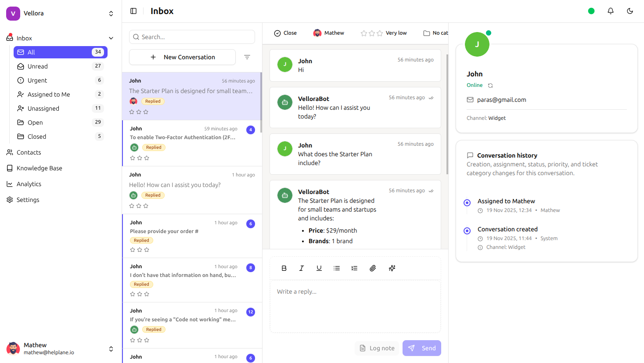644x363 pixels.
Task: Open the AI assist sparkle icon
Action: coord(392,268)
